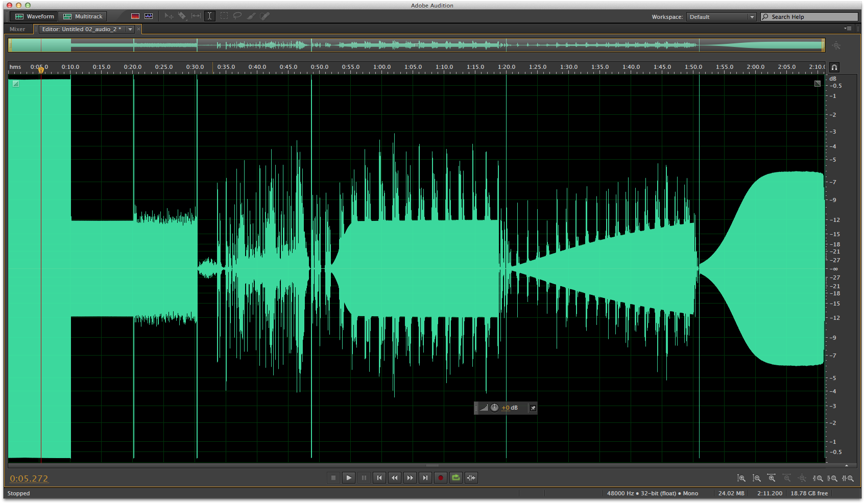Image resolution: width=865 pixels, height=504 pixels.
Task: Zoom out time
Action: click(787, 478)
